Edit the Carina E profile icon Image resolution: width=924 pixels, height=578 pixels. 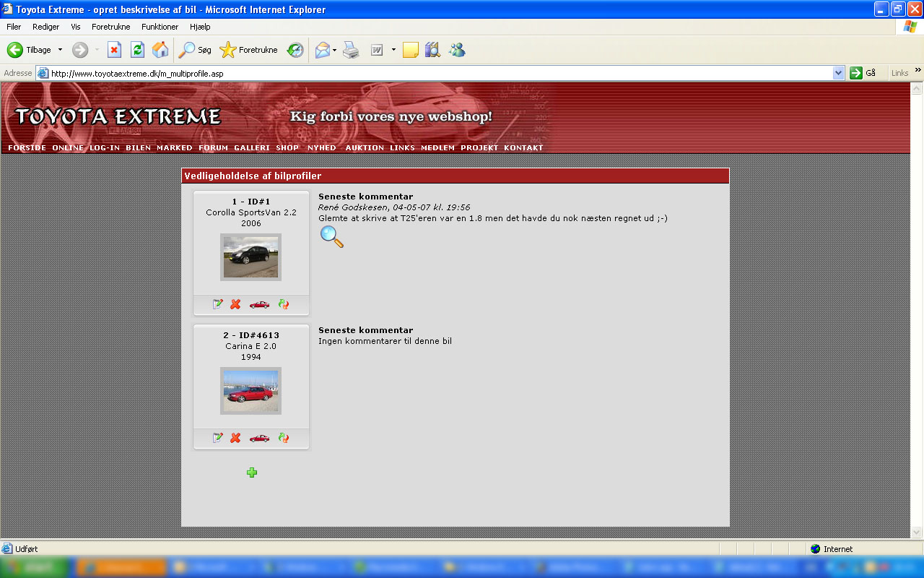click(218, 438)
